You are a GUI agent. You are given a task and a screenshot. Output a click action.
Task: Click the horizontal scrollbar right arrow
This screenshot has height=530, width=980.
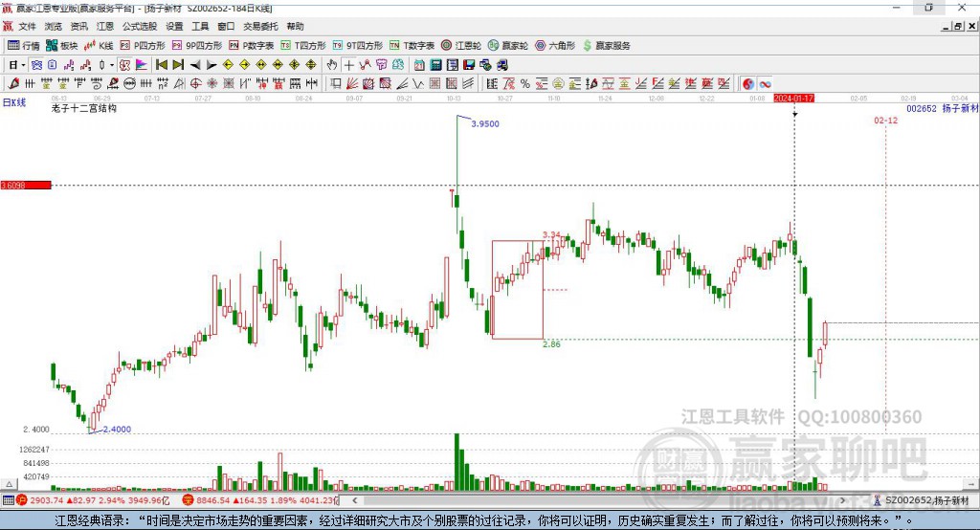pyautogui.click(x=842, y=500)
